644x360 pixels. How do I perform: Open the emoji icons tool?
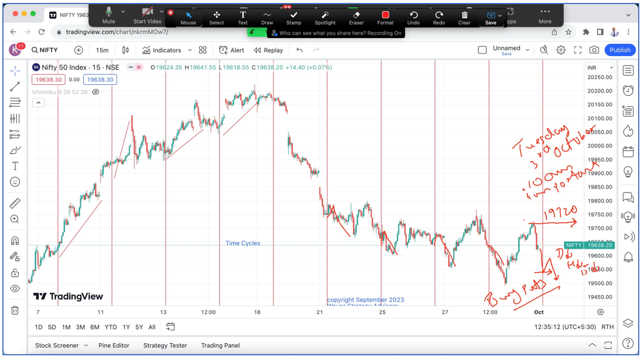[15, 182]
